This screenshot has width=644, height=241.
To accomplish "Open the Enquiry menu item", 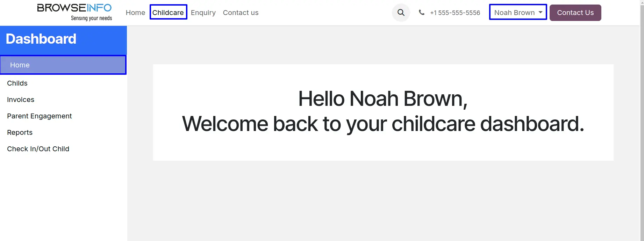I will 203,13.
